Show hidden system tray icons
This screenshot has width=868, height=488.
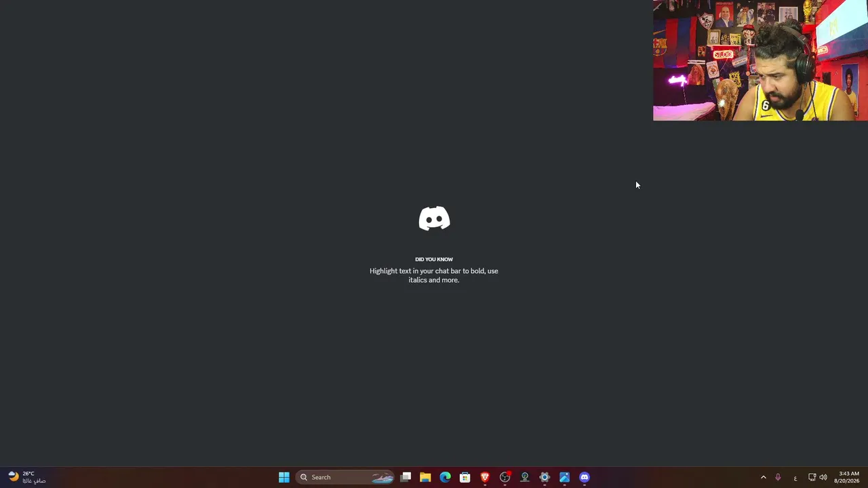pyautogui.click(x=763, y=477)
